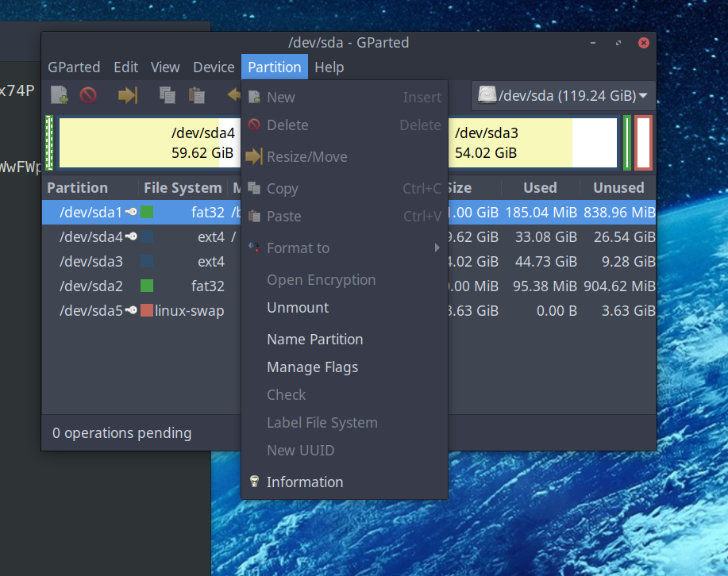Viewport: 728px width, 576px height.
Task: Open the /dev/sda device dropdown
Action: (563, 96)
